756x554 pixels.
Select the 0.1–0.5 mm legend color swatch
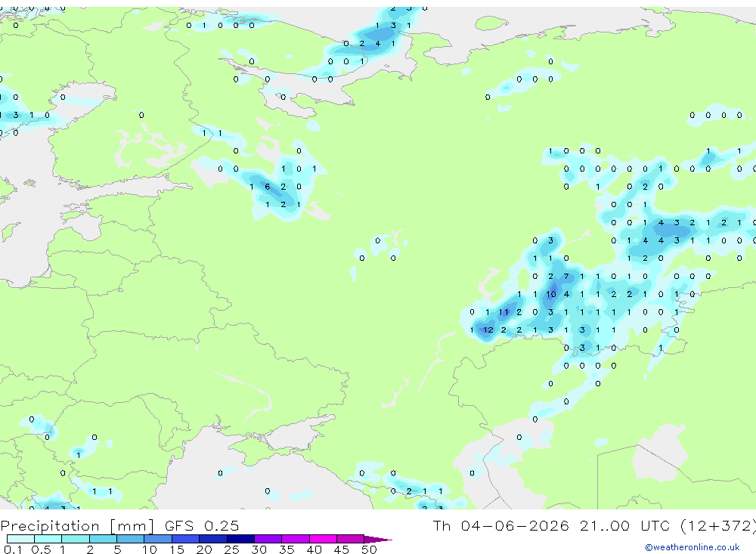tap(20, 539)
